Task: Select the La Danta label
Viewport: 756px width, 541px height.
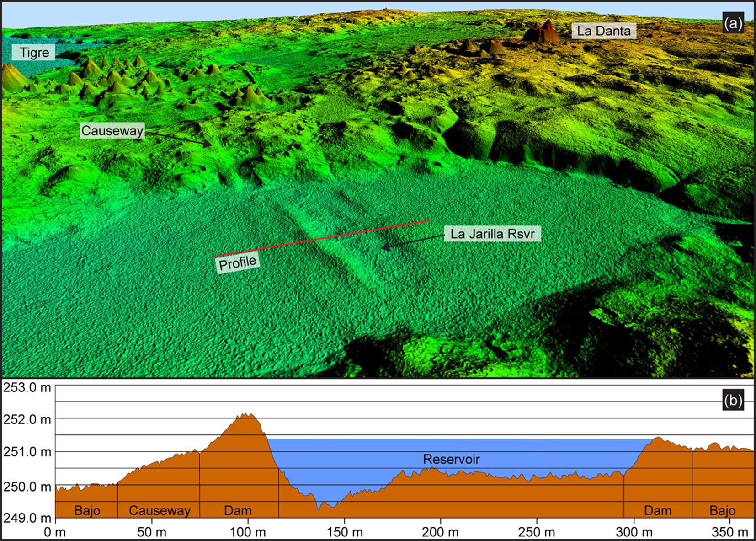Action: click(603, 31)
